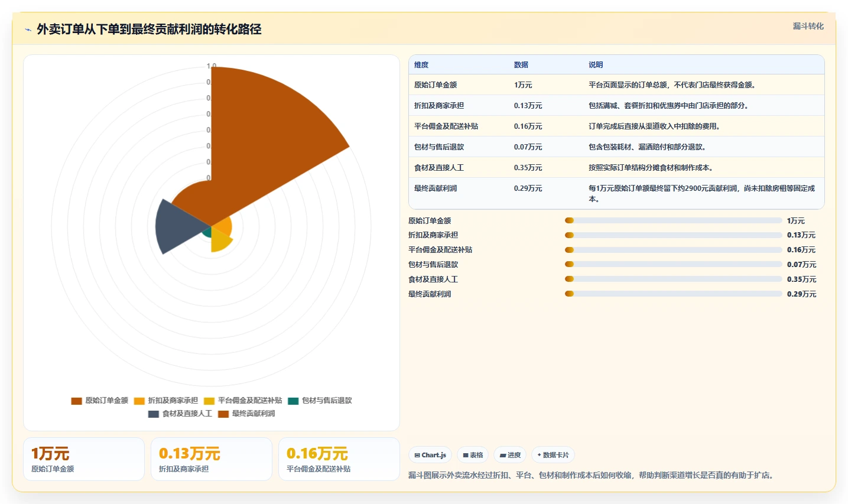848x504 pixels.
Task: Open the 0.16万元 平台佣金及配送补贴 stat card
Action: 339,459
